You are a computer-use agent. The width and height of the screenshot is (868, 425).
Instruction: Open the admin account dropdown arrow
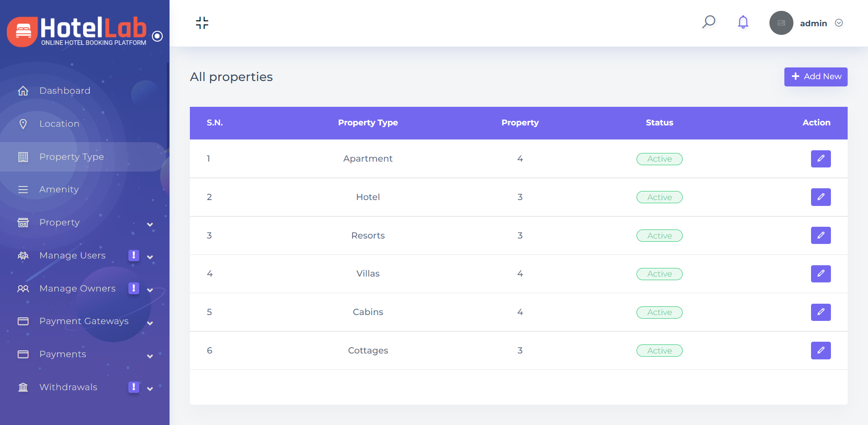[x=839, y=23]
